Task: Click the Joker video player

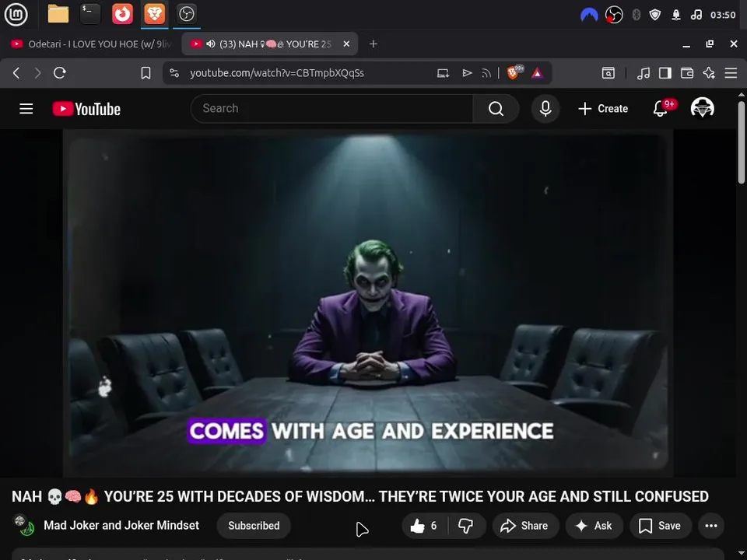Action: (x=368, y=303)
